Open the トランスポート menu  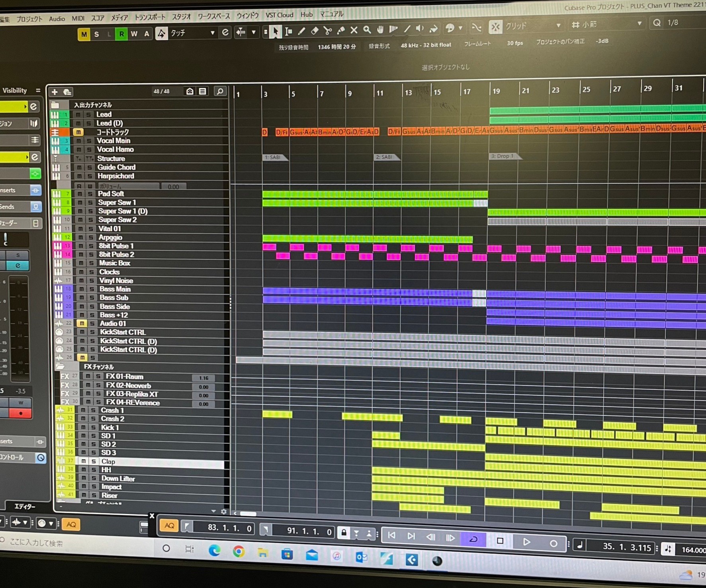coord(150,17)
